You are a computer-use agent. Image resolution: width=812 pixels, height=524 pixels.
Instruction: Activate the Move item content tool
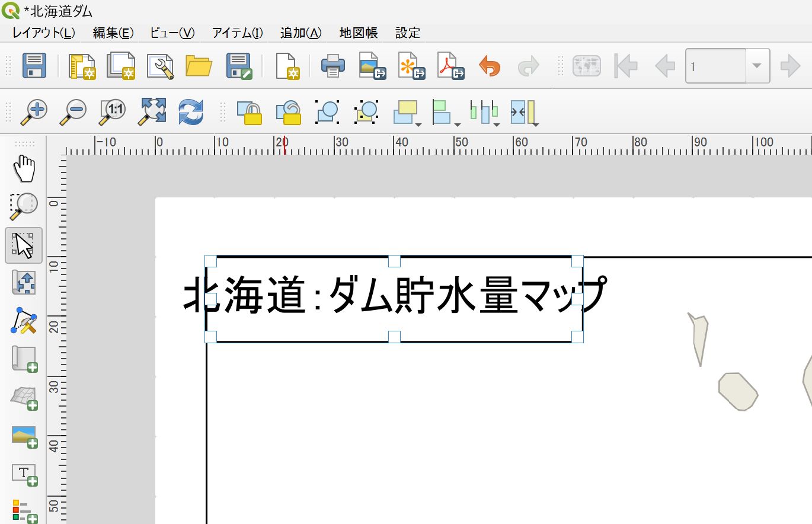click(24, 283)
